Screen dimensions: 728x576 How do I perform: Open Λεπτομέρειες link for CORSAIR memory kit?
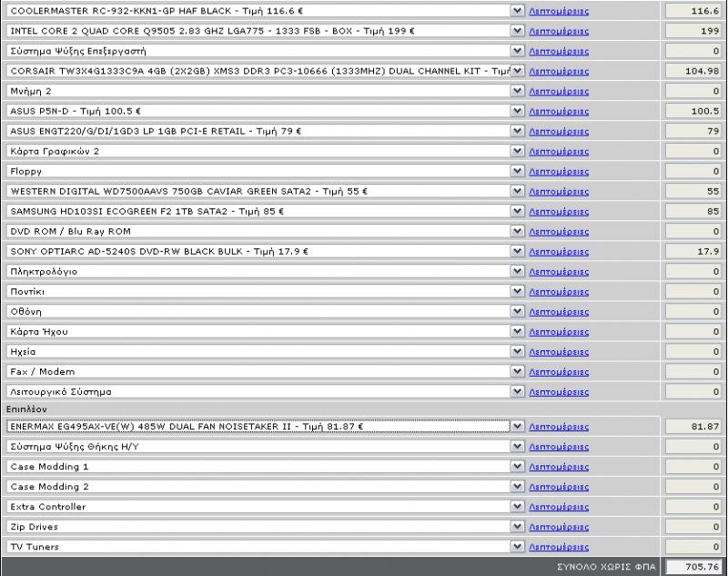coord(559,71)
